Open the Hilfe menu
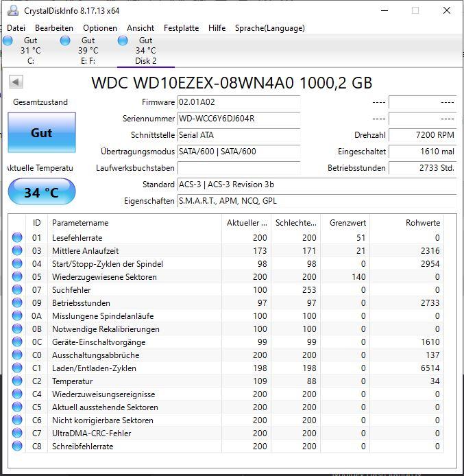This screenshot has height=476, width=464. tap(217, 28)
